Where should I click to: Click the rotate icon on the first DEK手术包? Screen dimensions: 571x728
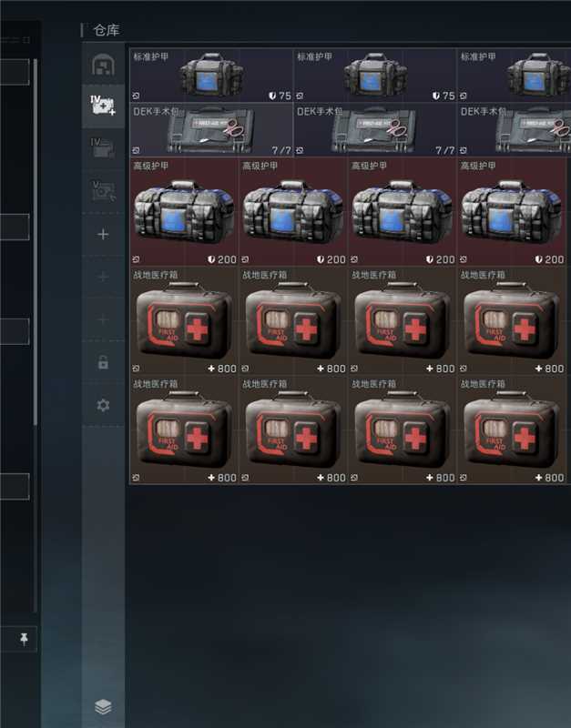pyautogui.click(x=136, y=150)
